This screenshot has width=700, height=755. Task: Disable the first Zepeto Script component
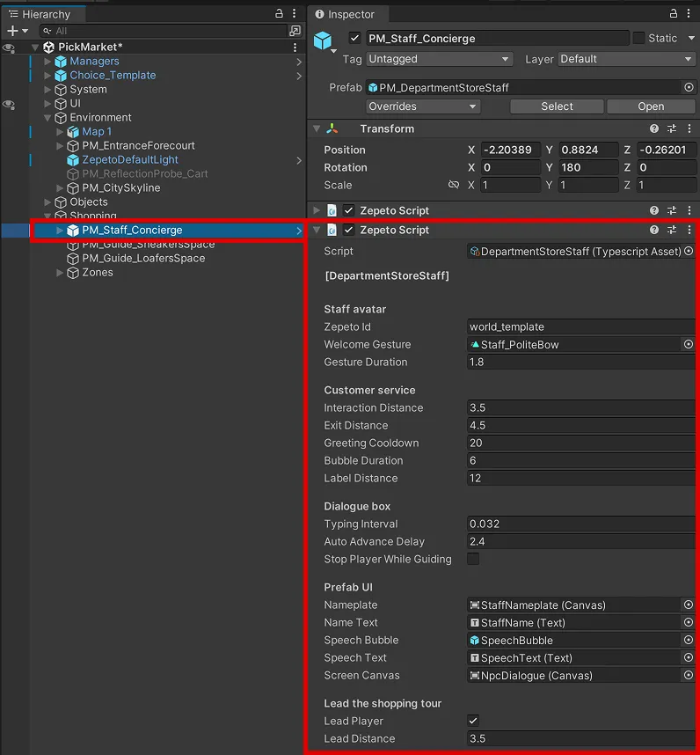point(349,210)
